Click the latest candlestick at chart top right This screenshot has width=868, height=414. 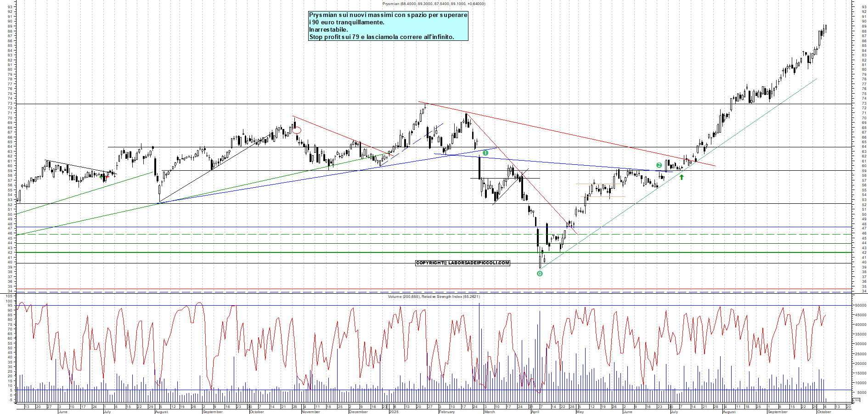(825, 28)
